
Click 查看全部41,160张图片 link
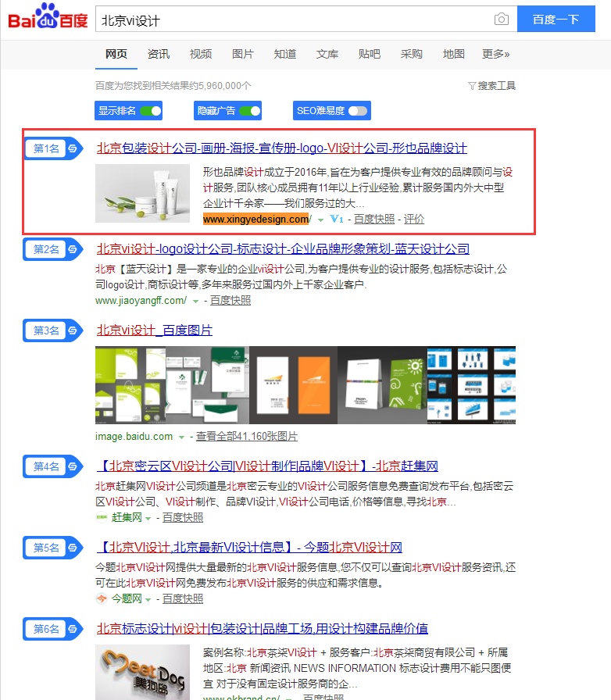(247, 436)
